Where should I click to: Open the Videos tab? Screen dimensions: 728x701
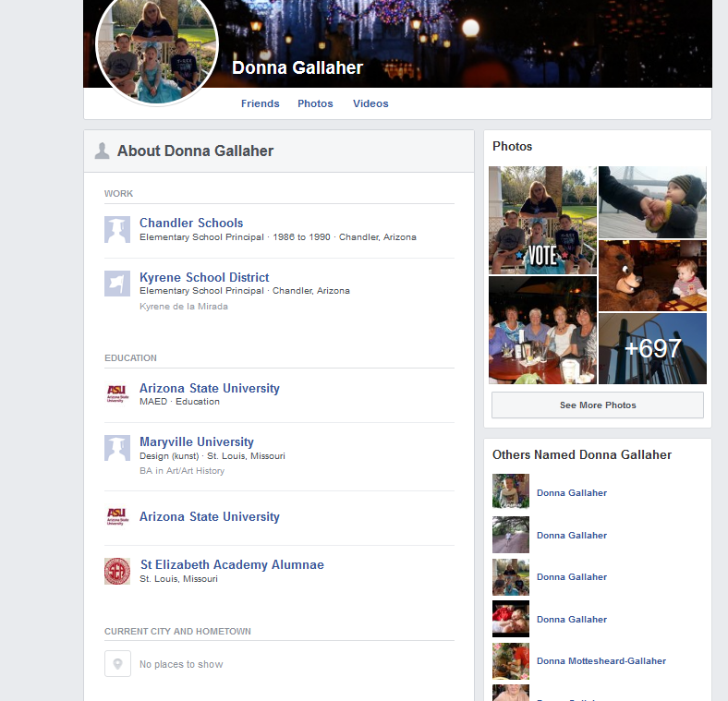click(370, 103)
